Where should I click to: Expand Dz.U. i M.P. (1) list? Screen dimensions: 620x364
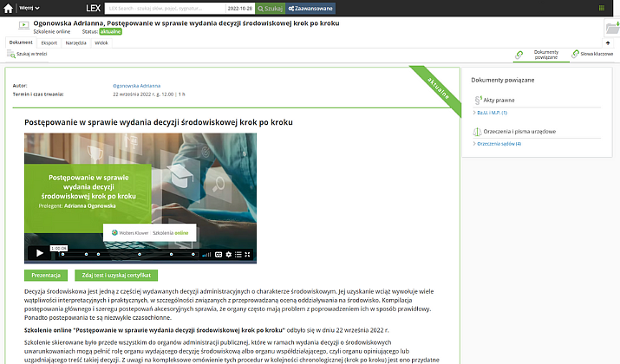coord(492,113)
